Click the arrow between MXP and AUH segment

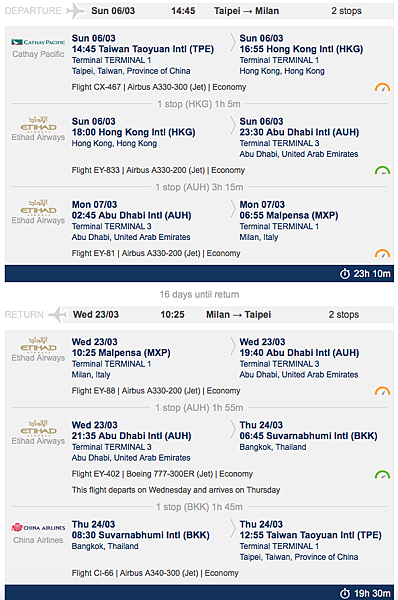[233, 346]
